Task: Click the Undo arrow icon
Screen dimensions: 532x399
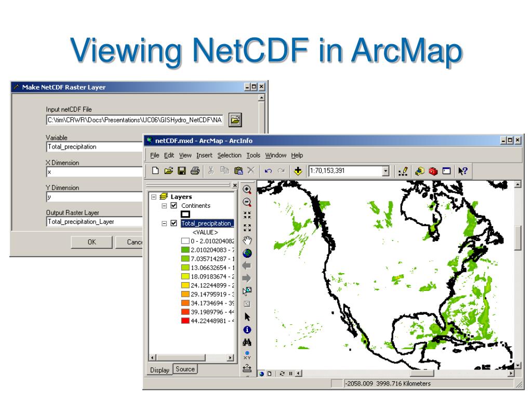Action: point(268,170)
